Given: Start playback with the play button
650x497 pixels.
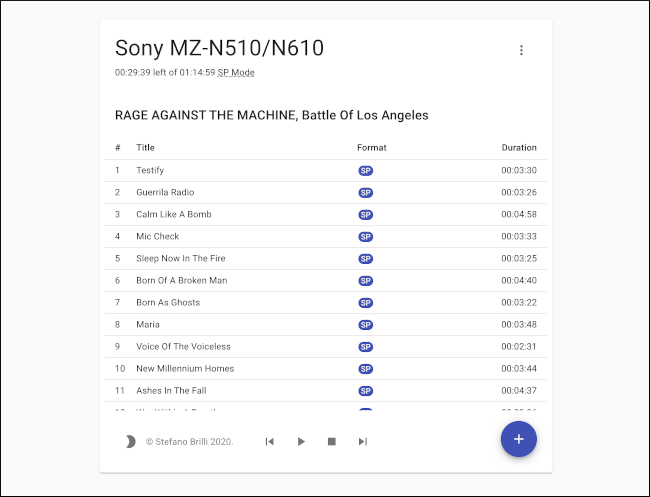Looking at the screenshot, I should 301,442.
